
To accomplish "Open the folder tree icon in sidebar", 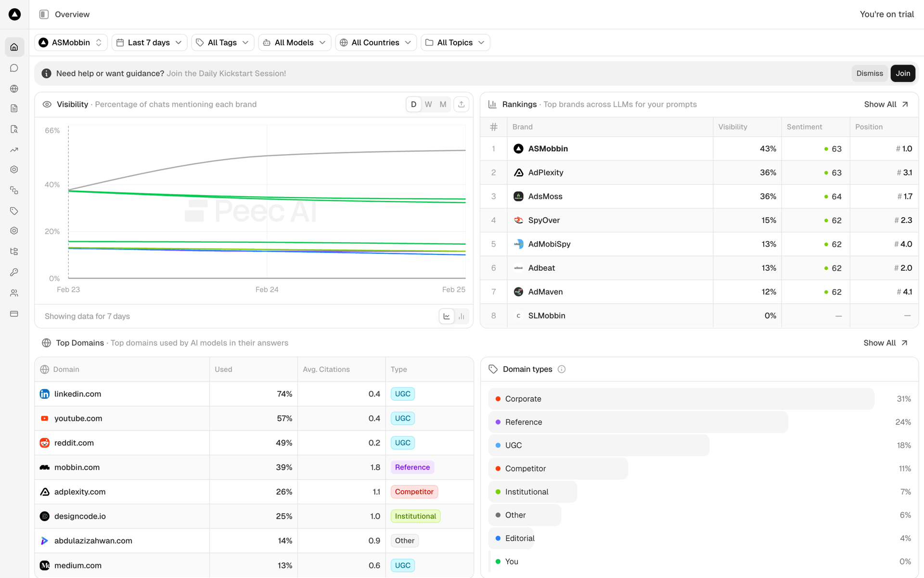I will [14, 251].
